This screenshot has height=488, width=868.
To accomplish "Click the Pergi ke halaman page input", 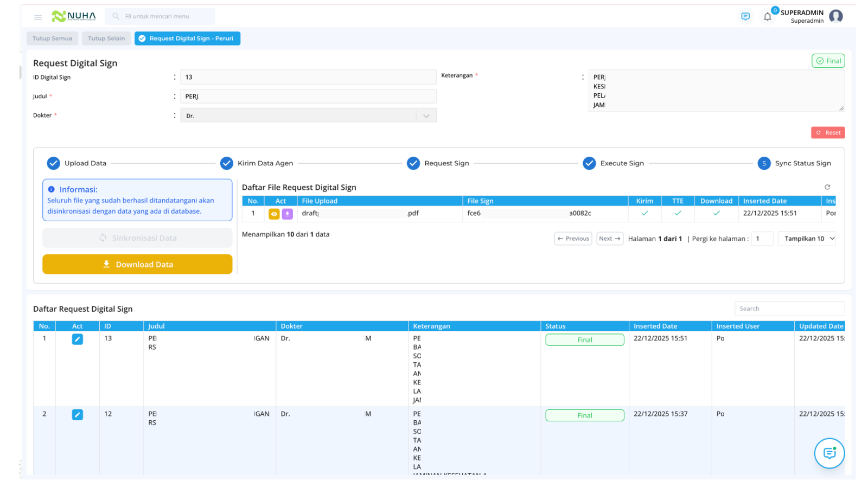I will click(762, 239).
